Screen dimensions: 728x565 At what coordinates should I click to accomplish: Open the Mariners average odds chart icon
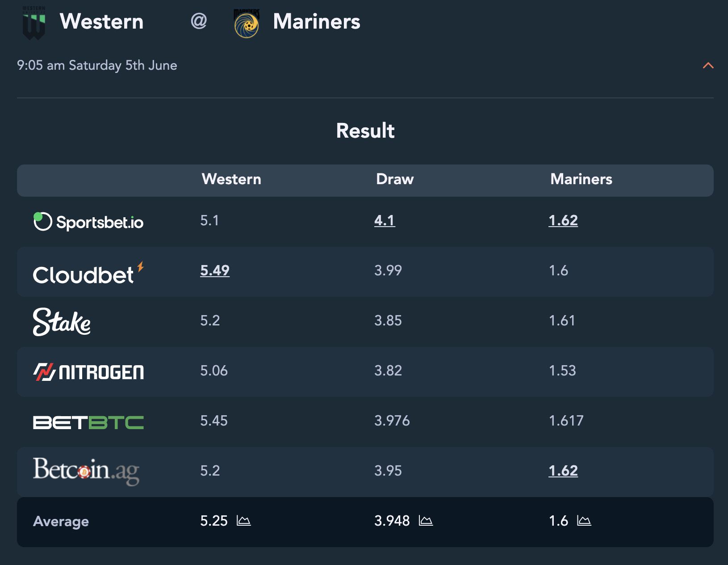point(584,521)
